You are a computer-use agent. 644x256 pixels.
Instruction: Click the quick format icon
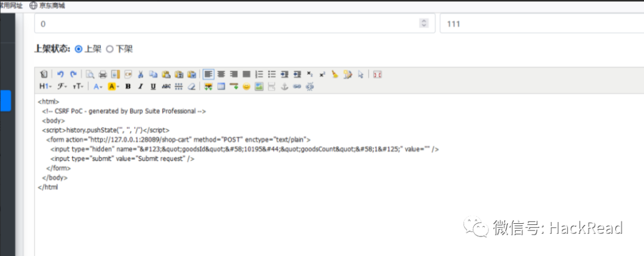coord(348,75)
